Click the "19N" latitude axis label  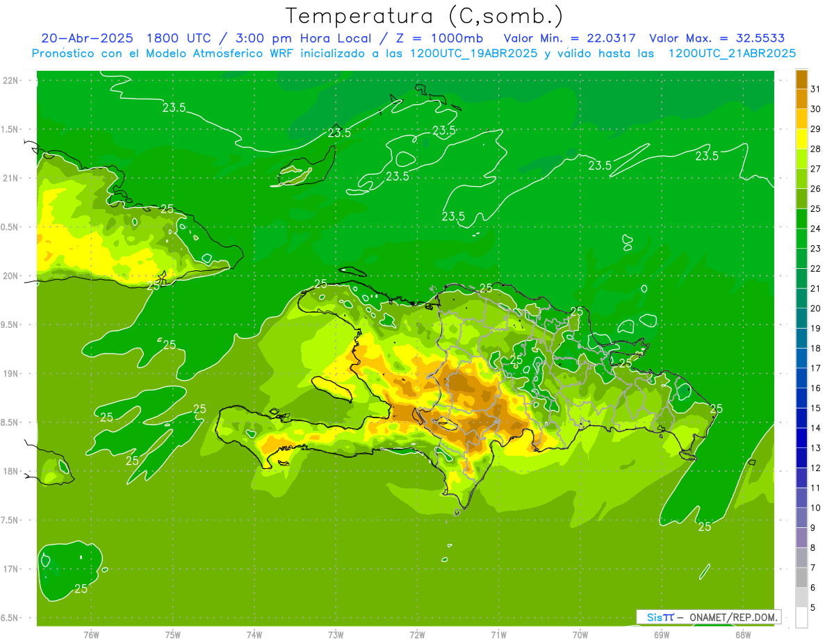(10, 374)
